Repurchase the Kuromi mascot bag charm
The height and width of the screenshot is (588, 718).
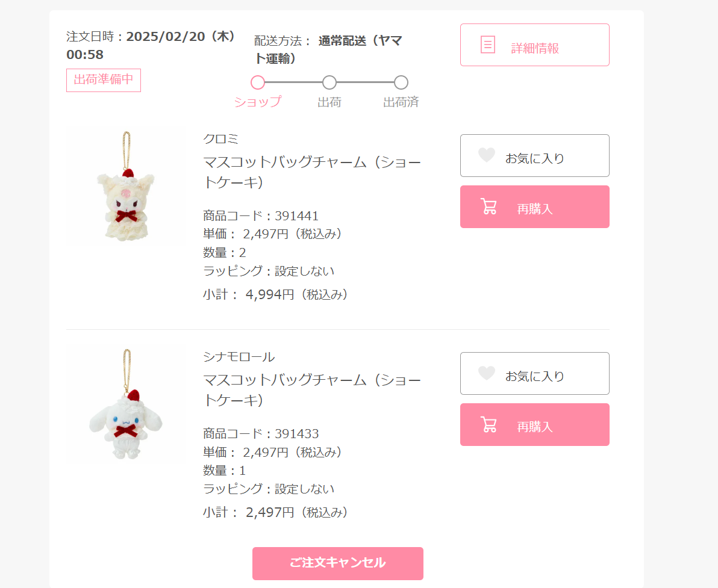[535, 207]
